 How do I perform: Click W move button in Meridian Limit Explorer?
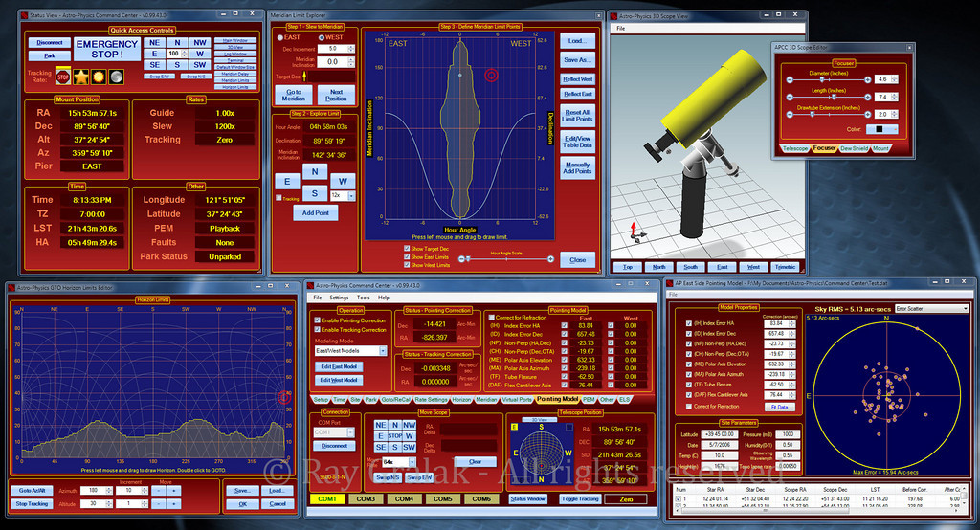(x=343, y=182)
